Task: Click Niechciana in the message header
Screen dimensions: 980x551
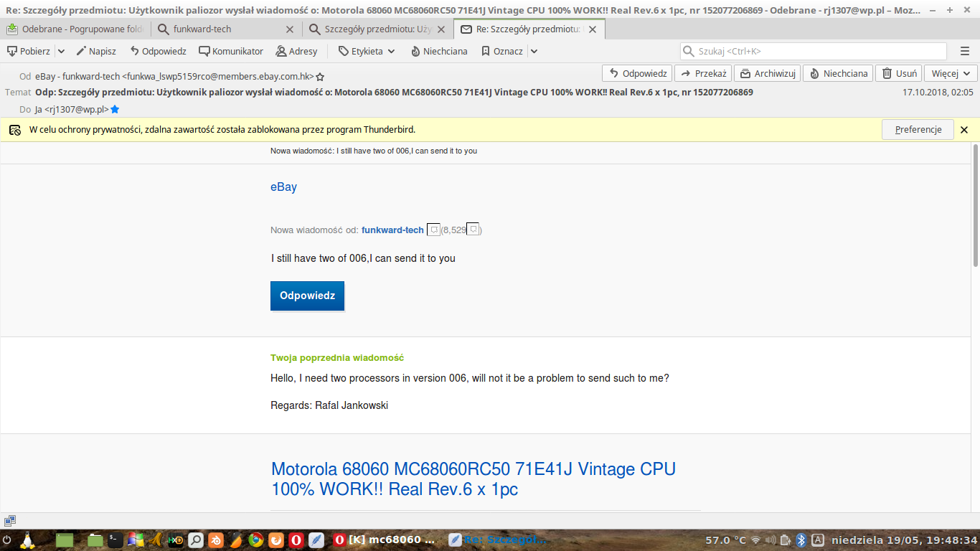Action: (x=838, y=73)
